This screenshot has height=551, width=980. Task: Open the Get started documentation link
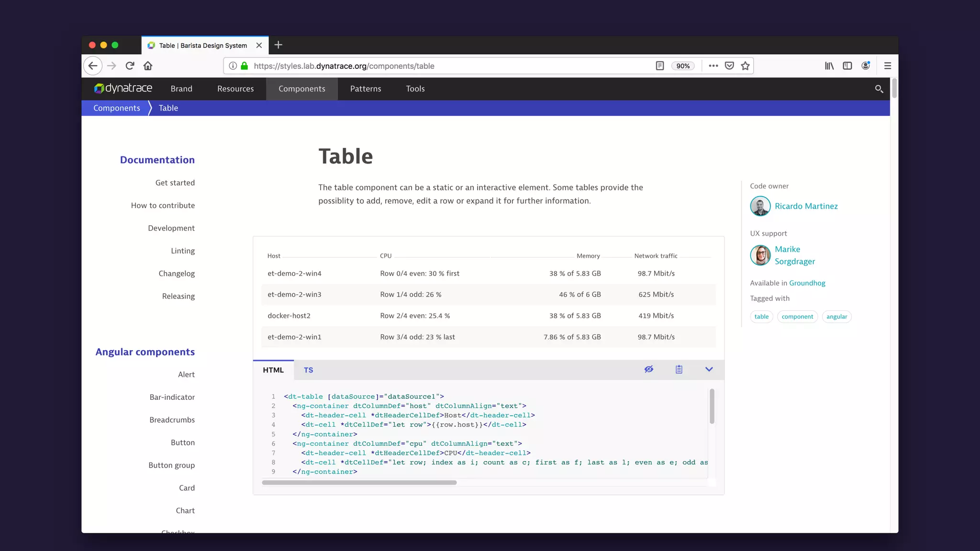pos(175,183)
